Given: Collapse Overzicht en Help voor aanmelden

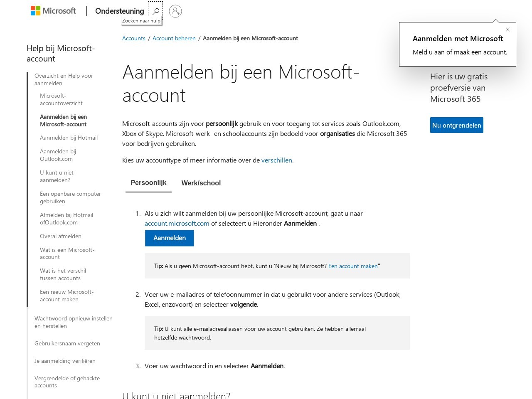Looking at the screenshot, I should 64,79.
